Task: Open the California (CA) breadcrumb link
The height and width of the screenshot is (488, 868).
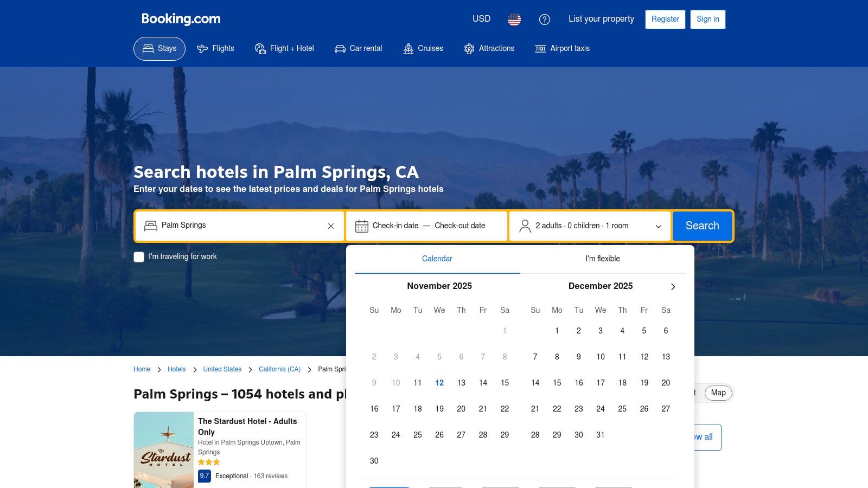Action: 279,369
